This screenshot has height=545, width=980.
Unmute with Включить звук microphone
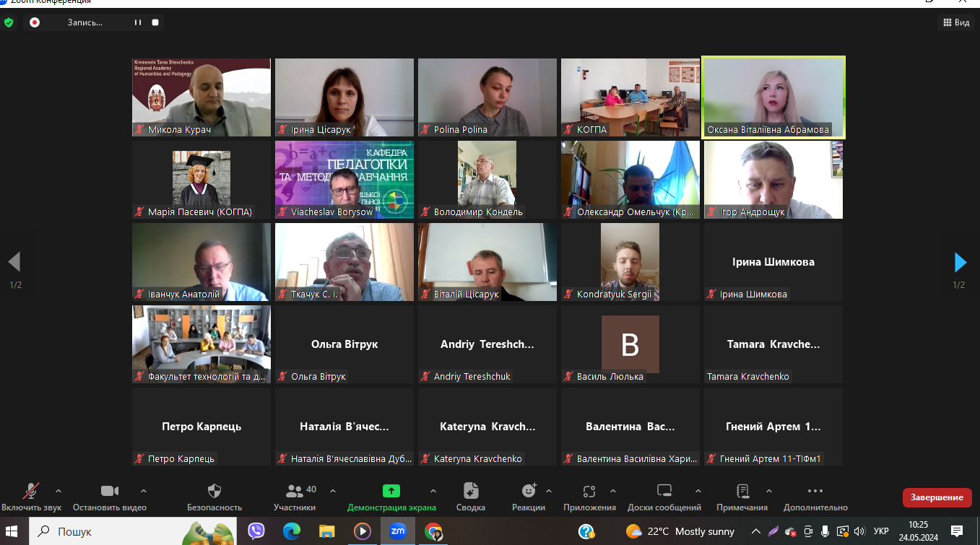31,492
